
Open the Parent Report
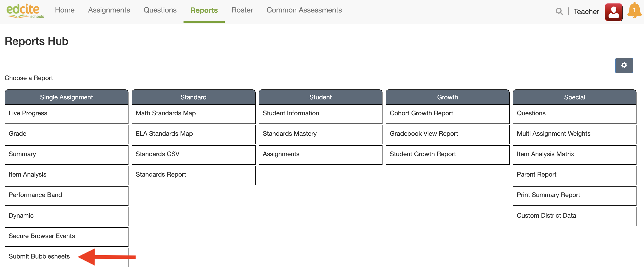(x=536, y=175)
